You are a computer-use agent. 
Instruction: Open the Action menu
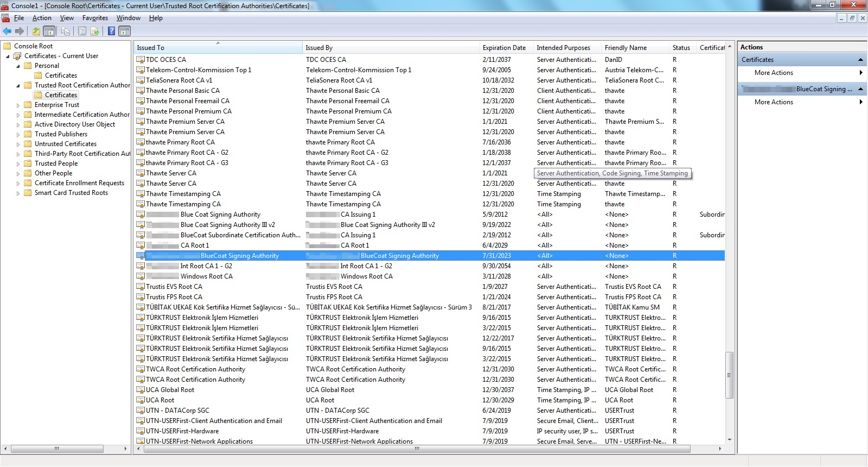point(42,18)
